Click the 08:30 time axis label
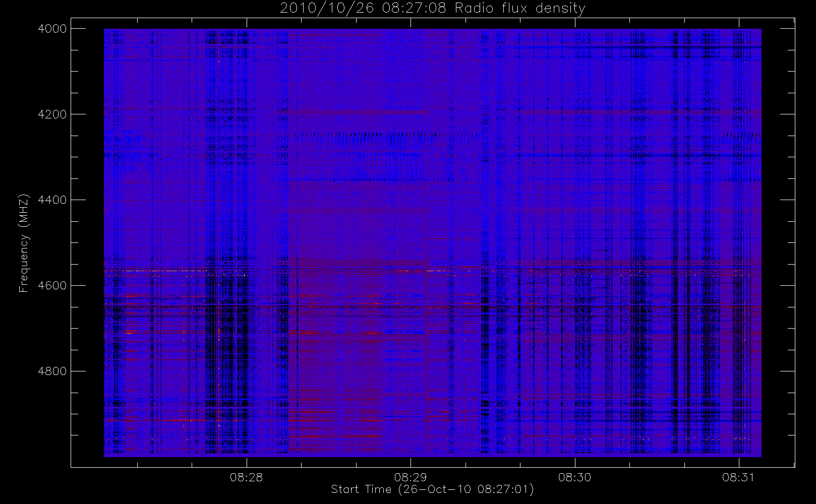The image size is (816, 504). tap(575, 477)
